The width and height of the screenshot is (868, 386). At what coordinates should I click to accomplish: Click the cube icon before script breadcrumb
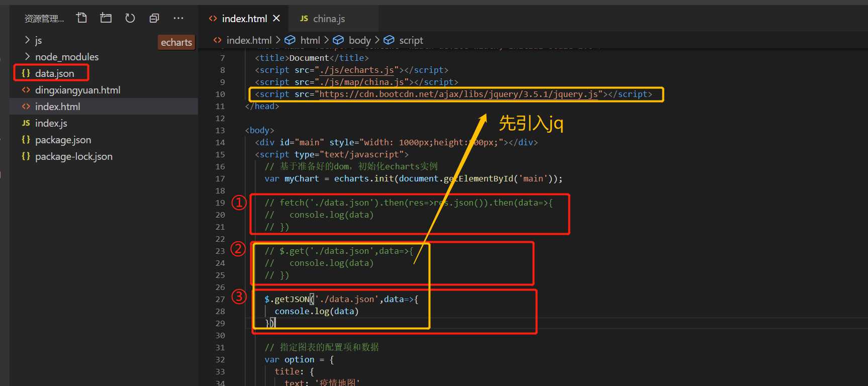pyautogui.click(x=389, y=40)
